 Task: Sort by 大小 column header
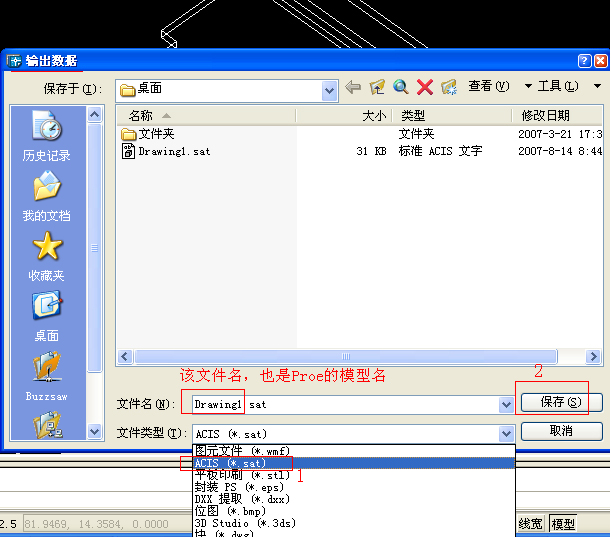(344, 116)
